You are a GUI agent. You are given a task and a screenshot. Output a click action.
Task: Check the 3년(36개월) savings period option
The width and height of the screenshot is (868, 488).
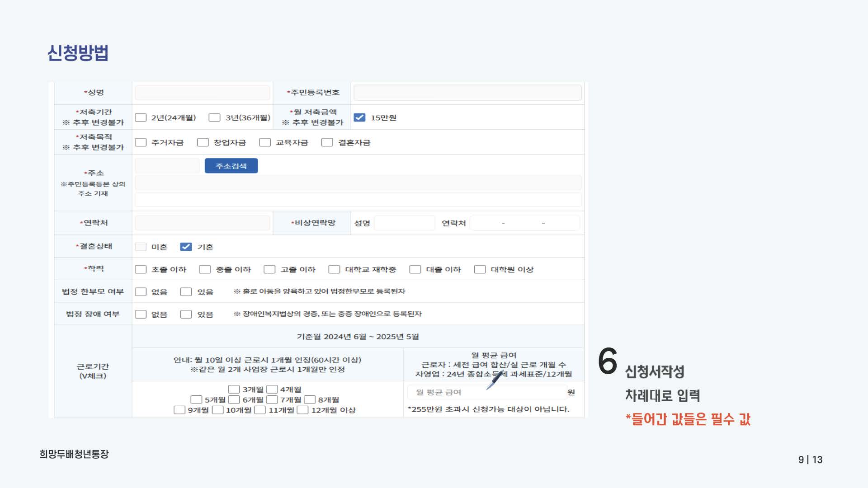[214, 117]
